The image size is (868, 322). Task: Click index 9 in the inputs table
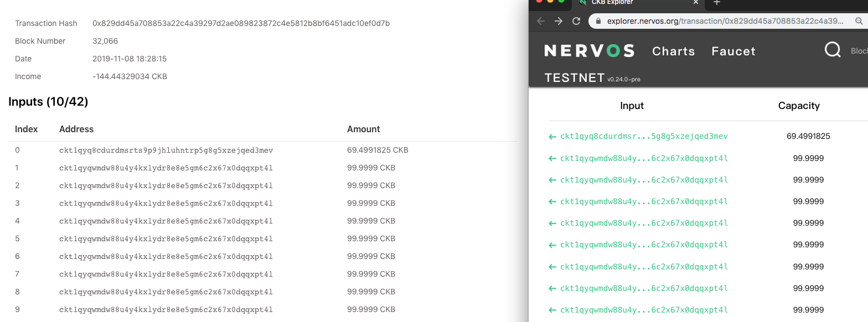coord(17,309)
